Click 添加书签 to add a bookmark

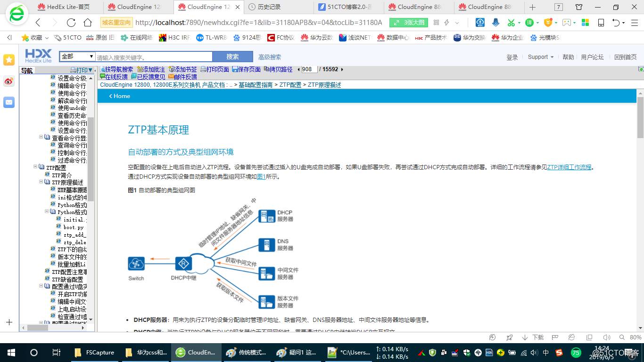[x=182, y=69]
